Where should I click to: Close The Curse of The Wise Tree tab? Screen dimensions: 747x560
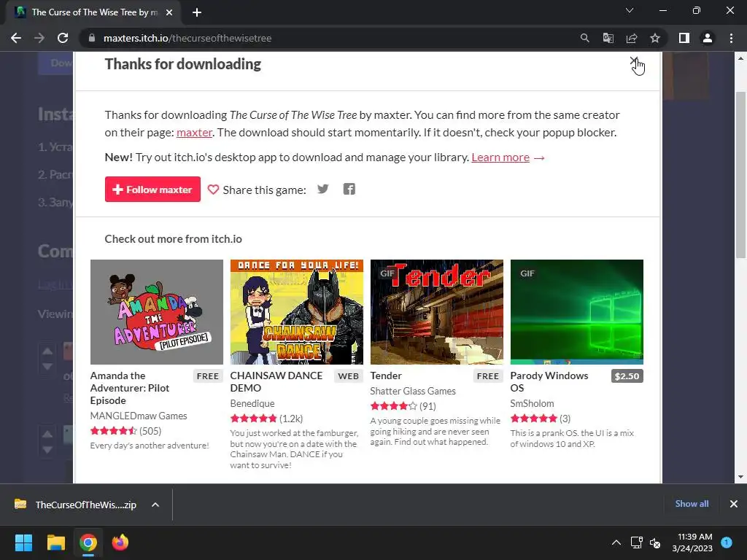pyautogui.click(x=169, y=12)
